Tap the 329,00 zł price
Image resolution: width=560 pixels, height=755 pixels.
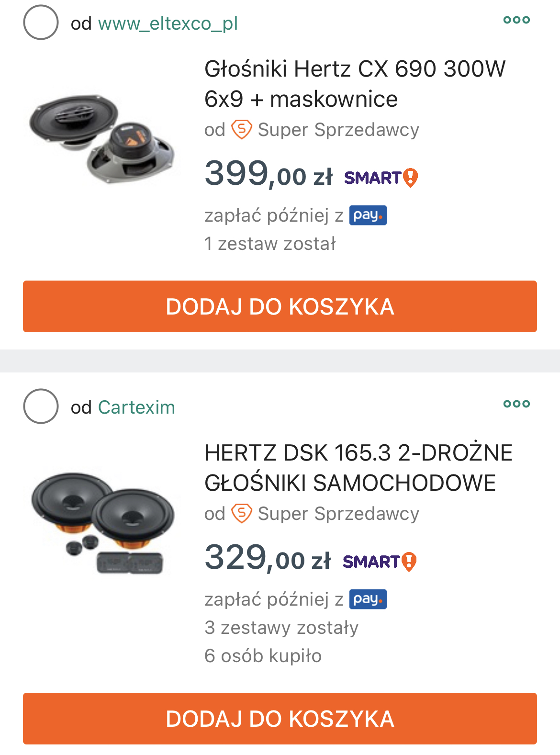click(267, 558)
